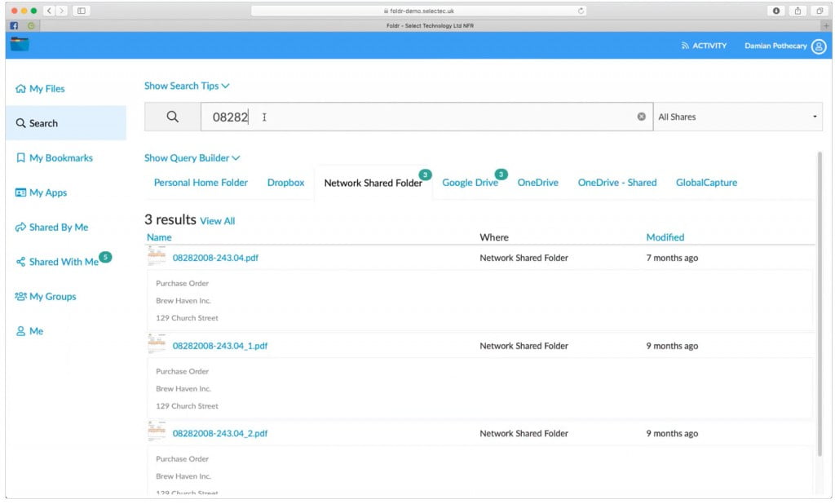Viewport: 835px width, 504px height.
Task: Click the "Where" column header
Action: click(494, 237)
